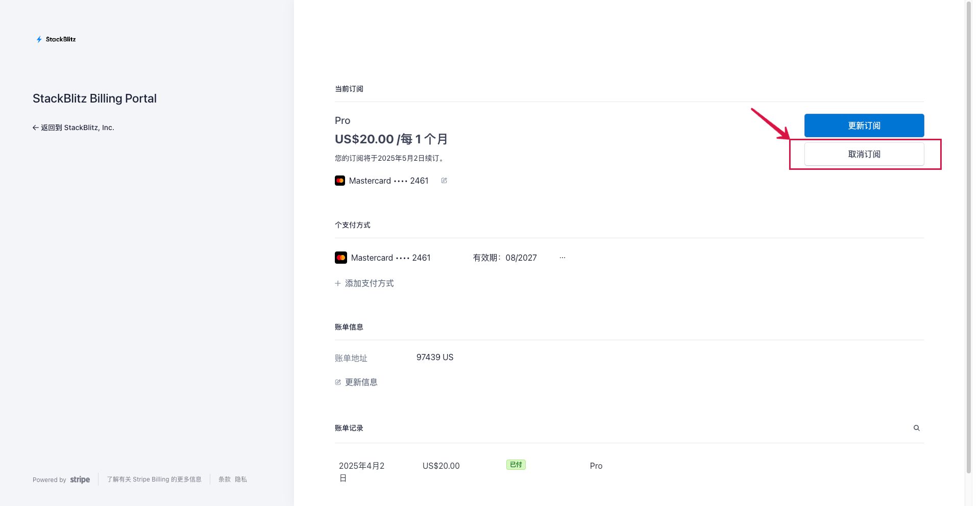Click the 账单记录 section heading
This screenshot has height=506, width=980.
click(349, 428)
